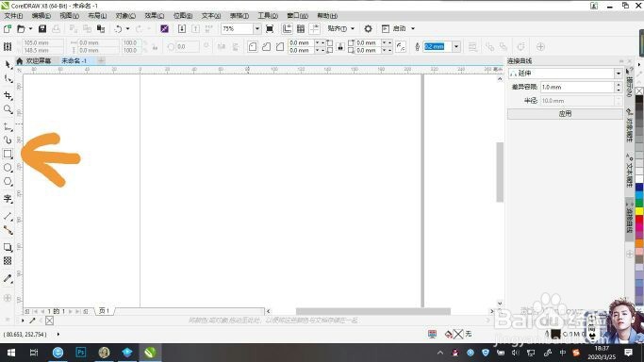Open Task View in taskbar
The width and height of the screenshot is (644, 362).
click(x=34, y=353)
